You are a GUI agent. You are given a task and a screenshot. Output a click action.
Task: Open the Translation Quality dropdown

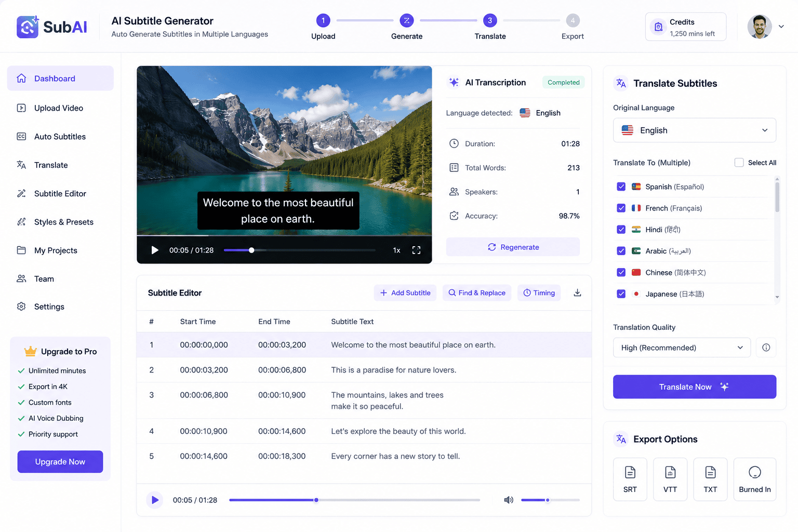coord(682,348)
